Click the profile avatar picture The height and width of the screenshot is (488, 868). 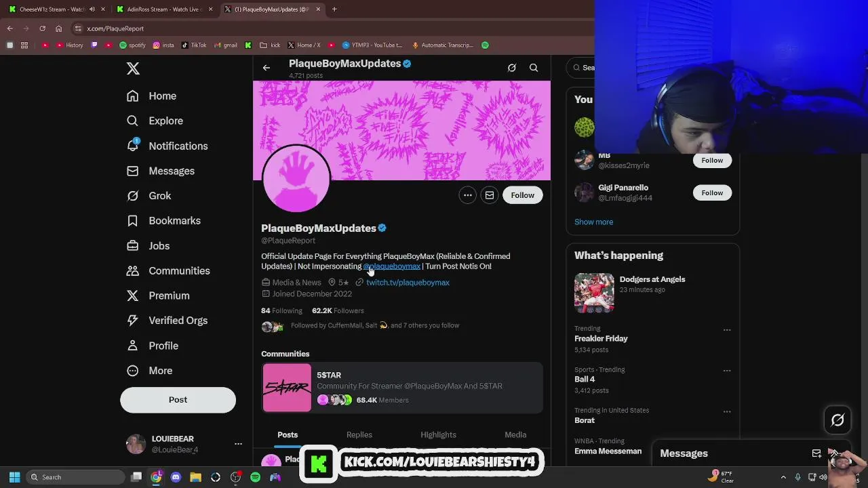296,179
